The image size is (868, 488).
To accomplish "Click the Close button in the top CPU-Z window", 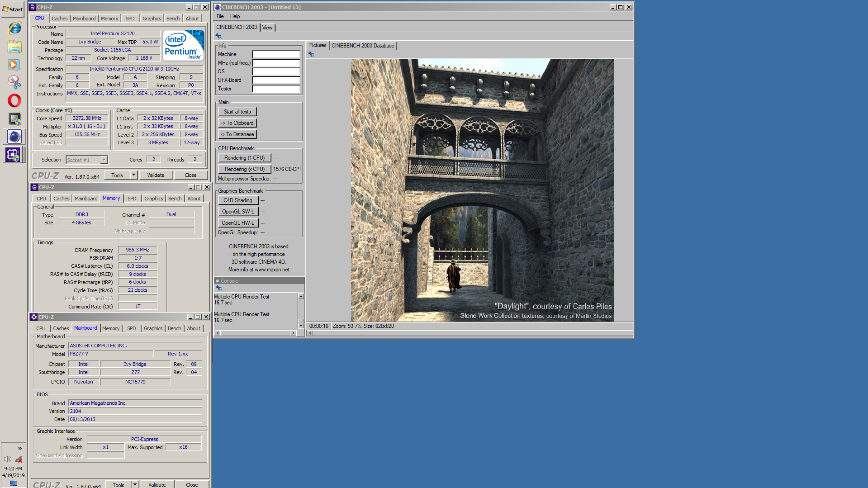I will pos(190,175).
